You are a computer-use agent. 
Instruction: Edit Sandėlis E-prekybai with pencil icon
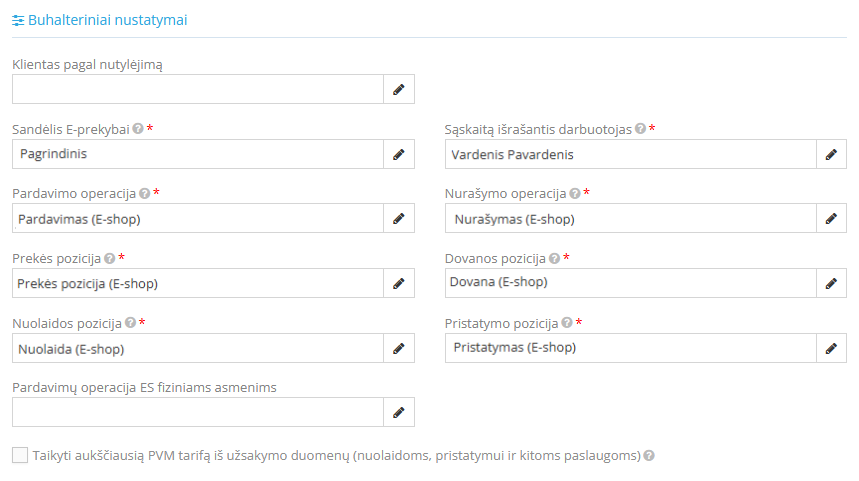tap(398, 154)
